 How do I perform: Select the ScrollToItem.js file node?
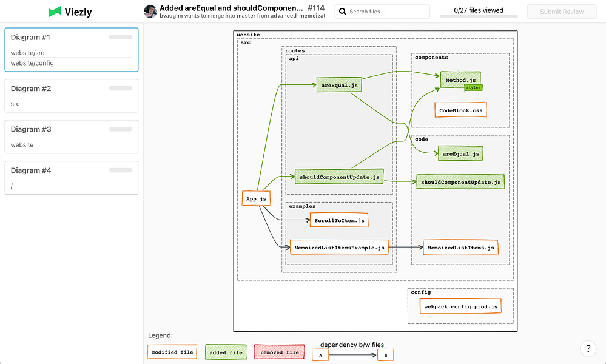[x=339, y=220]
